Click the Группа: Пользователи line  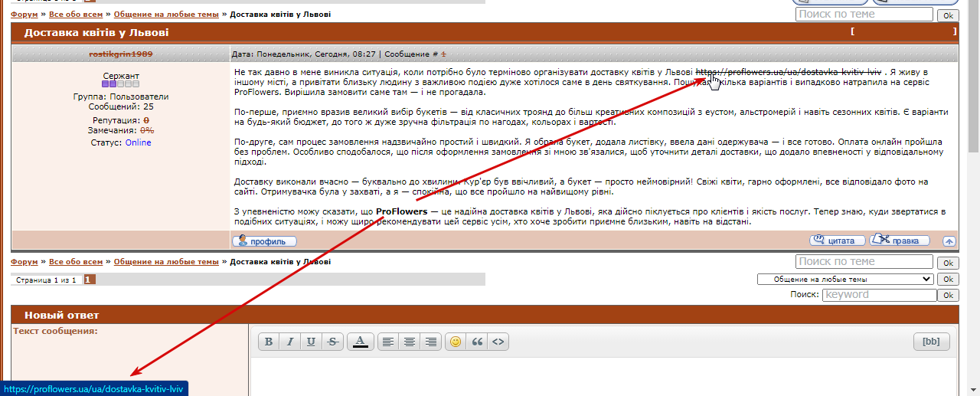[x=121, y=97]
